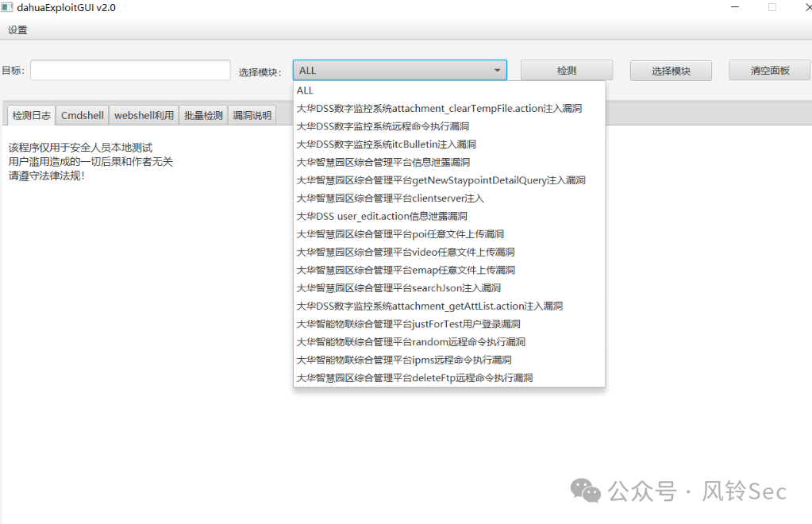Image resolution: width=812 pixels, height=524 pixels.
Task: Choose attachment_getAttList.action注入漏洞 option
Action: (x=449, y=306)
